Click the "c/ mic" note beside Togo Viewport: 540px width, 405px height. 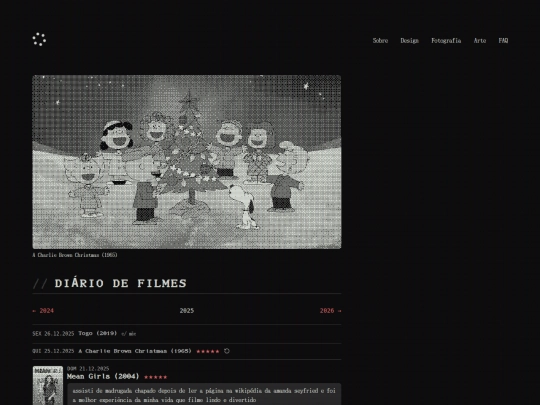click(128, 334)
